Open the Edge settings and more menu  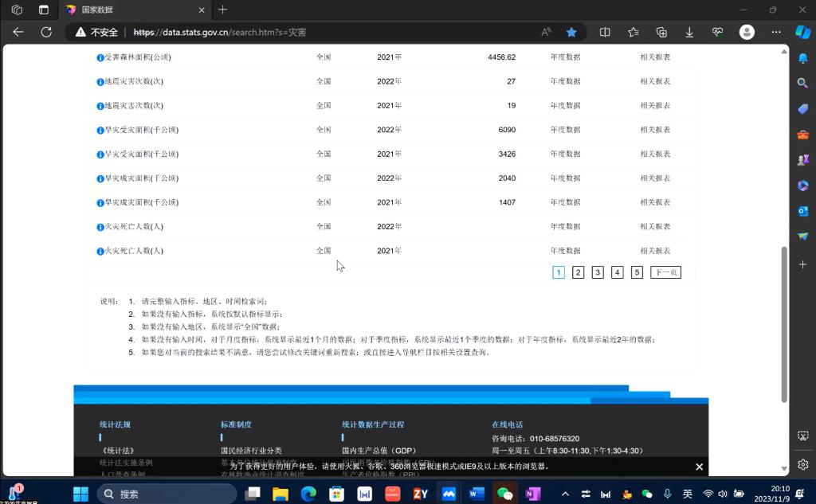(x=776, y=32)
